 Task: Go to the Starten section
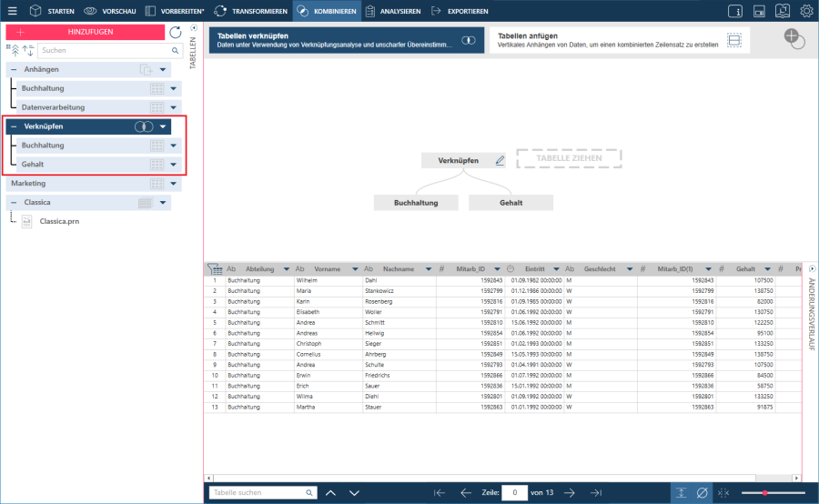point(52,11)
